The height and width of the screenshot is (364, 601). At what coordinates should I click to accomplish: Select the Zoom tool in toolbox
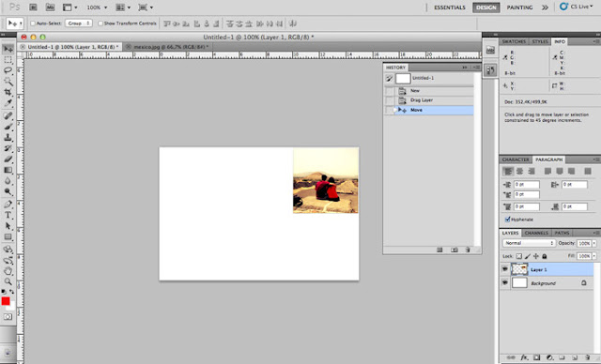click(x=8, y=281)
